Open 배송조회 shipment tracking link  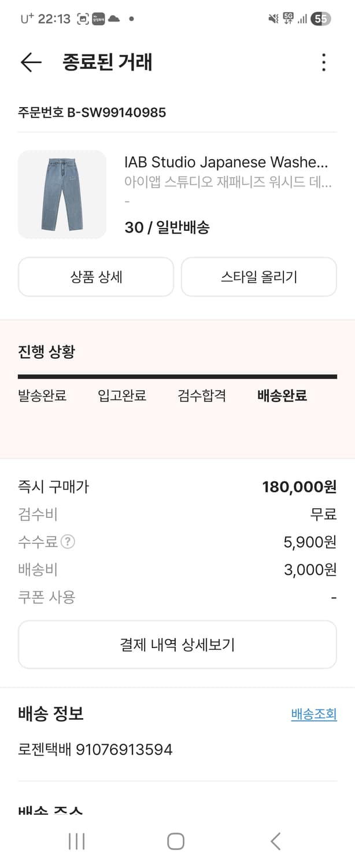[313, 714]
